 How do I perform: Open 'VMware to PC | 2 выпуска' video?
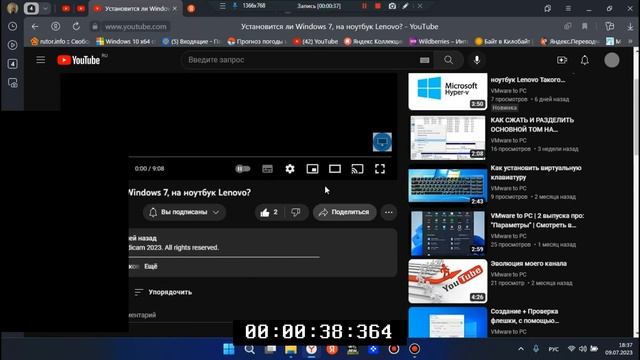pyautogui.click(x=537, y=220)
